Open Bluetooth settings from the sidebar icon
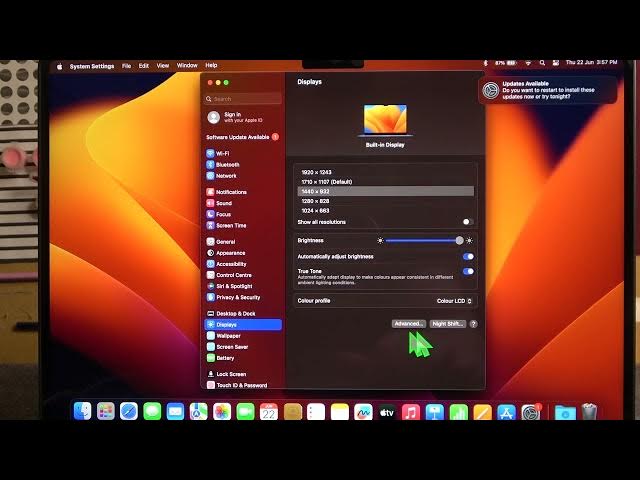The height and width of the screenshot is (480, 640). point(210,165)
